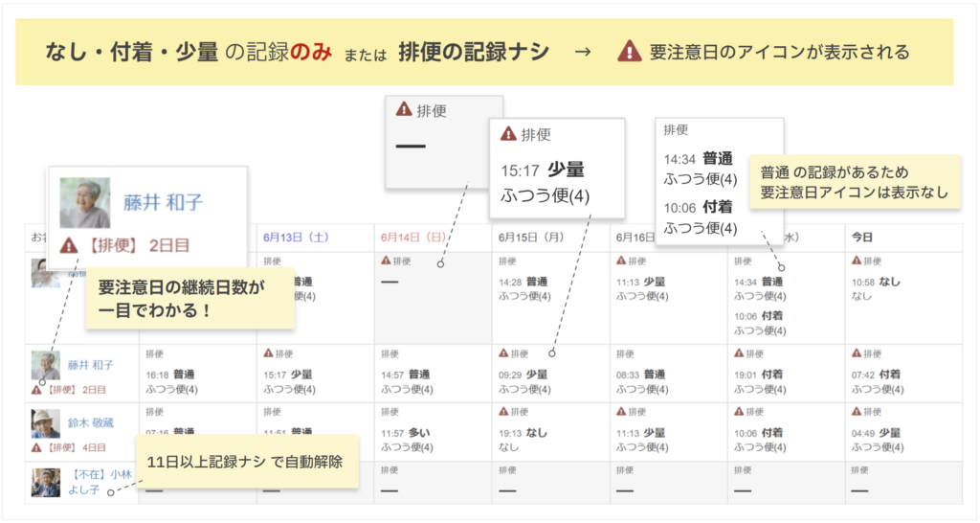
Task: Click the 07:42 付着 record text
Action: [x=877, y=375]
